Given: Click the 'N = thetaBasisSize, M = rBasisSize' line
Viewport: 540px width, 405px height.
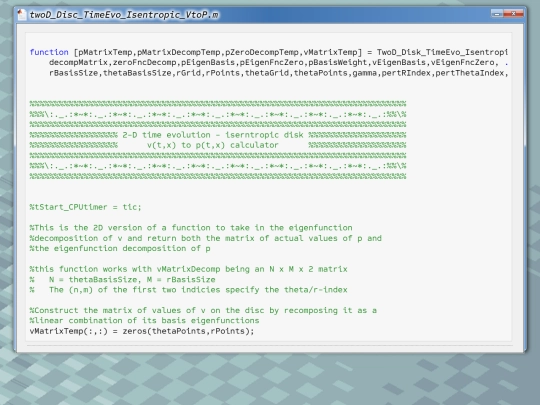Looking at the screenshot, I should (x=132, y=279).
